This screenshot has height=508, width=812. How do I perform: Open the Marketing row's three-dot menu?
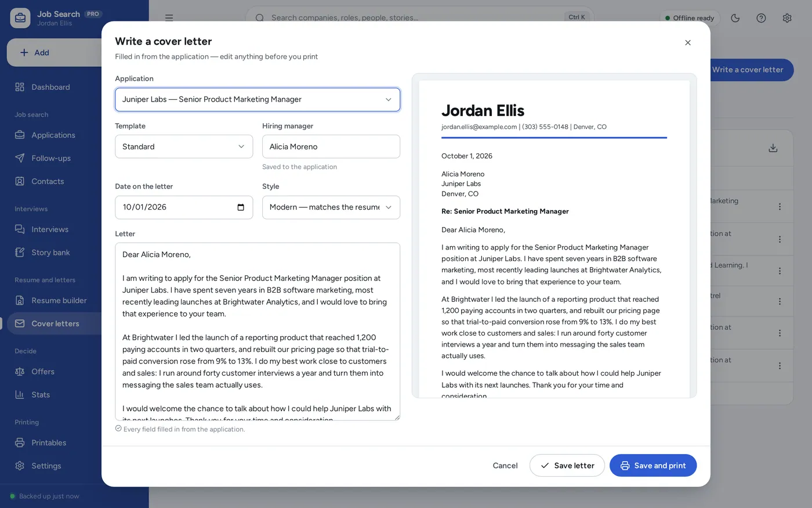tap(780, 207)
